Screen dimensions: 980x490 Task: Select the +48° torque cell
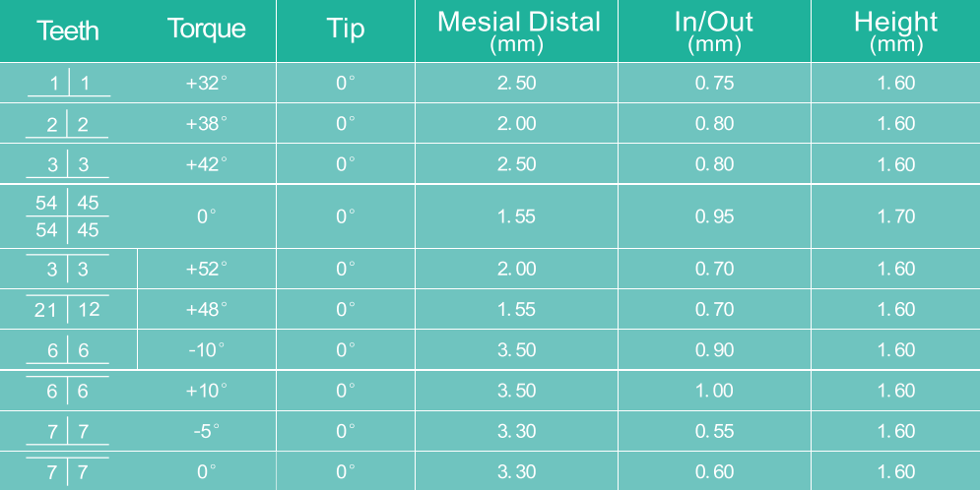pyautogui.click(x=206, y=309)
